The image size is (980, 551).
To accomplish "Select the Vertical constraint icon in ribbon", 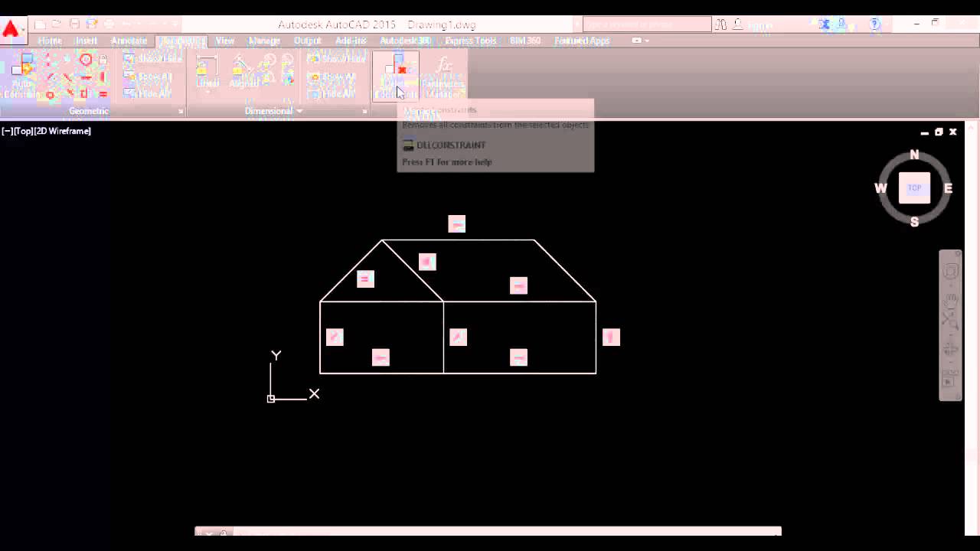I will (x=103, y=77).
